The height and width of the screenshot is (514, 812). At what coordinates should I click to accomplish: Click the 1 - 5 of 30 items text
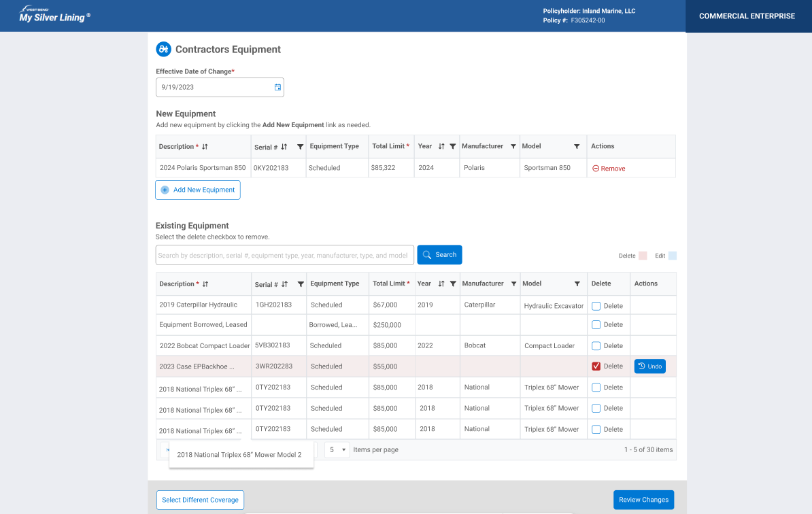tap(648, 450)
